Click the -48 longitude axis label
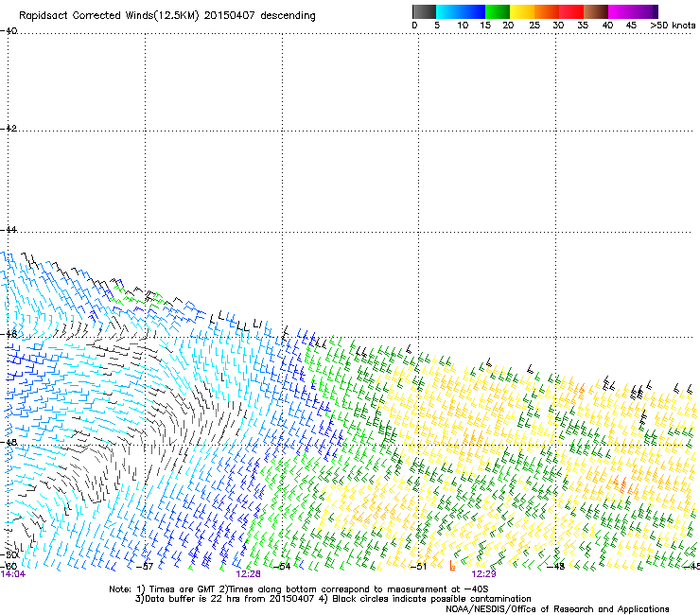Screen dimensions: 700x615 click(556, 567)
